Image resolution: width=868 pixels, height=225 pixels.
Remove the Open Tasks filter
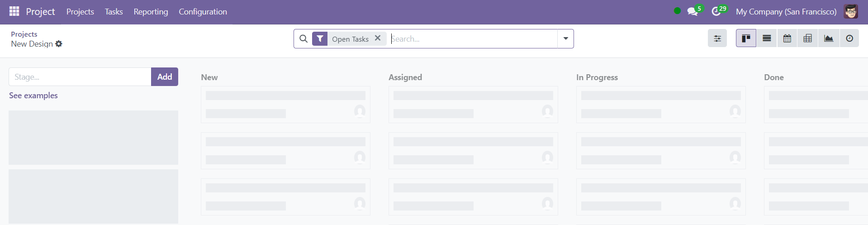click(x=378, y=38)
